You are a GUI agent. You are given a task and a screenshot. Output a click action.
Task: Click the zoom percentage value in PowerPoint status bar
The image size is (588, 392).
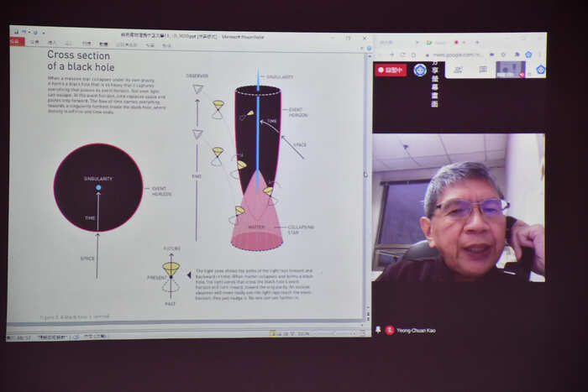pos(303,333)
